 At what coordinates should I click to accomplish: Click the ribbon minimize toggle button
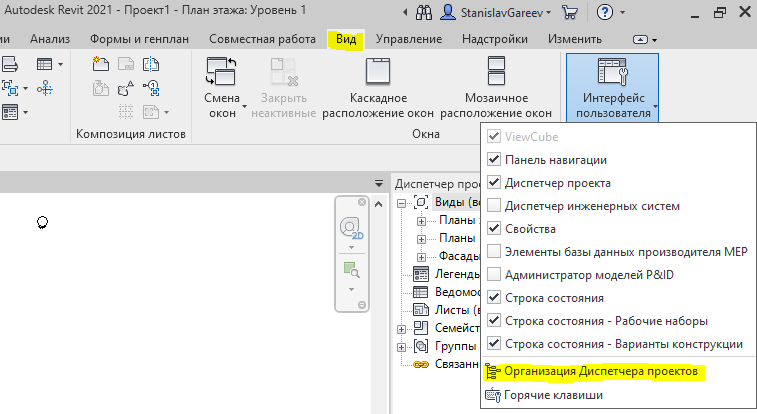641,40
